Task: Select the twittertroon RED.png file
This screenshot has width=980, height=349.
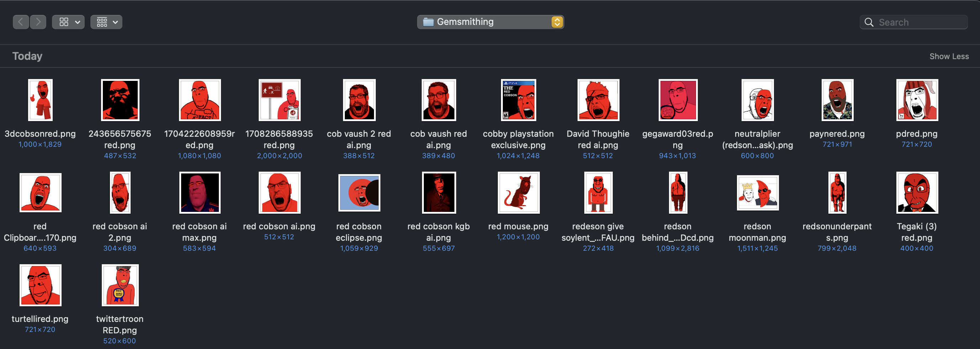Action: coord(120,285)
